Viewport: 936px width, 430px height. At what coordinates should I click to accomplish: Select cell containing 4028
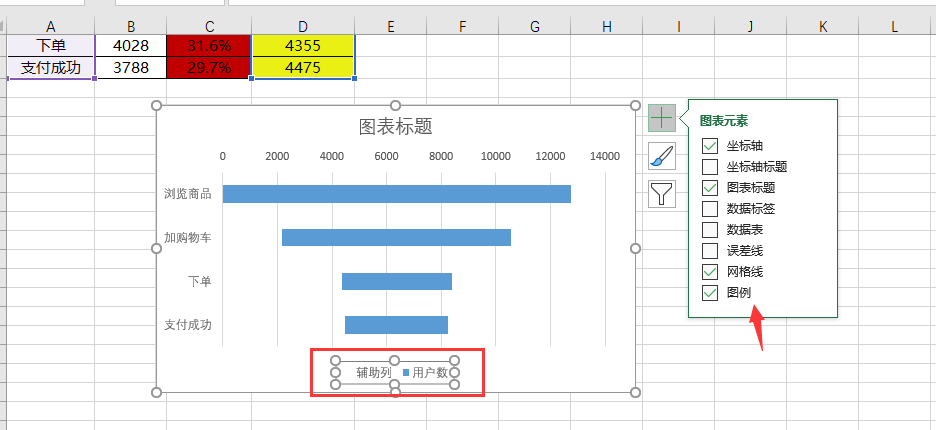(x=131, y=45)
